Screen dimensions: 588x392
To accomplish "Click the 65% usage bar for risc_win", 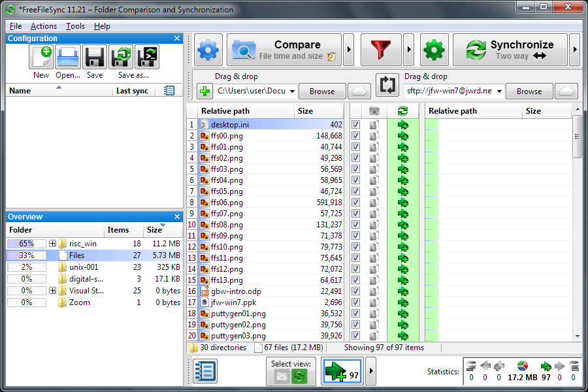I will pos(27,244).
